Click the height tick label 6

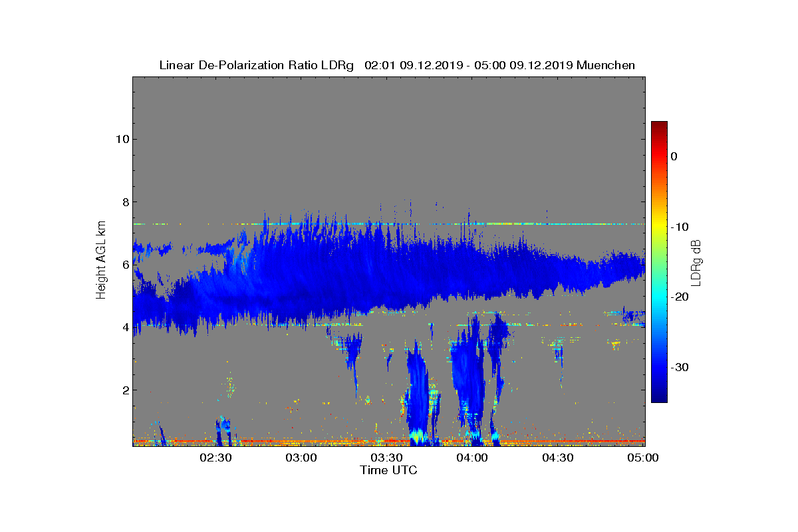[x=124, y=264]
